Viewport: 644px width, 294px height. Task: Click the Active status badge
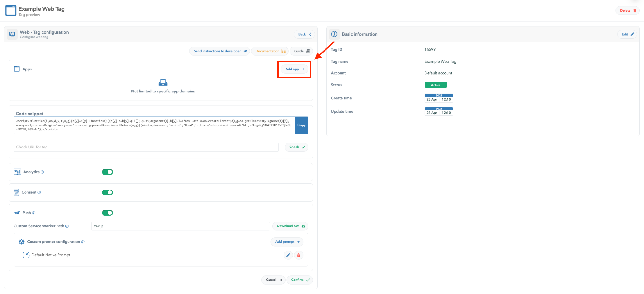point(436,85)
